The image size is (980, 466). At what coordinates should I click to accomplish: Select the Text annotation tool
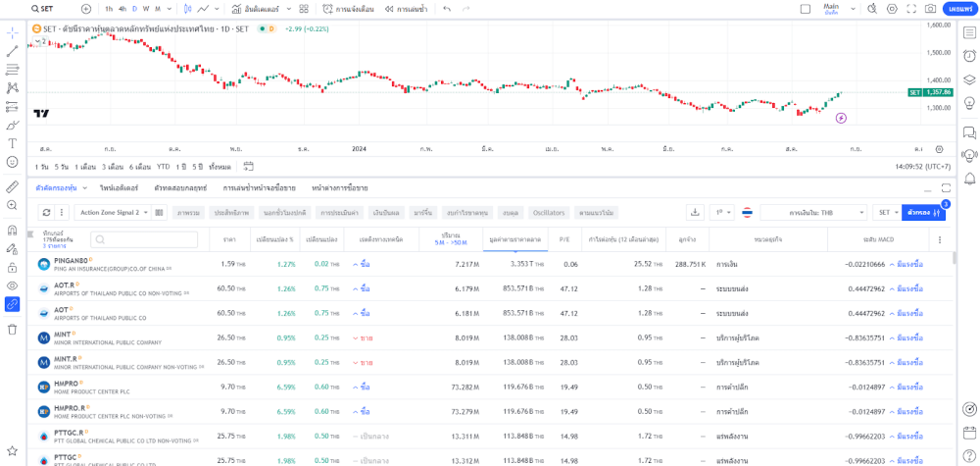coord(13,143)
